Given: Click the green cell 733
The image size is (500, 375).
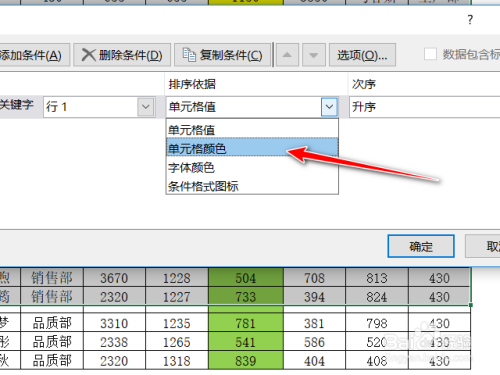Looking at the screenshot, I should (246, 296).
